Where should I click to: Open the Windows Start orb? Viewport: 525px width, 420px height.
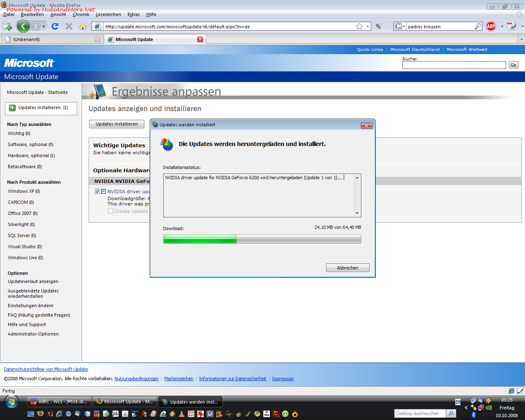tap(11, 402)
